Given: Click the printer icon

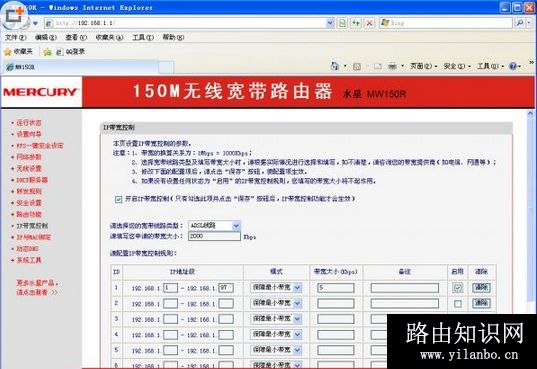Looking at the screenshot, I should (x=392, y=66).
